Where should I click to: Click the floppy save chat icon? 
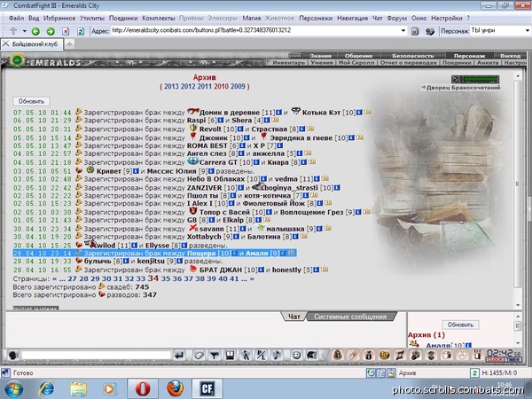(x=230, y=356)
